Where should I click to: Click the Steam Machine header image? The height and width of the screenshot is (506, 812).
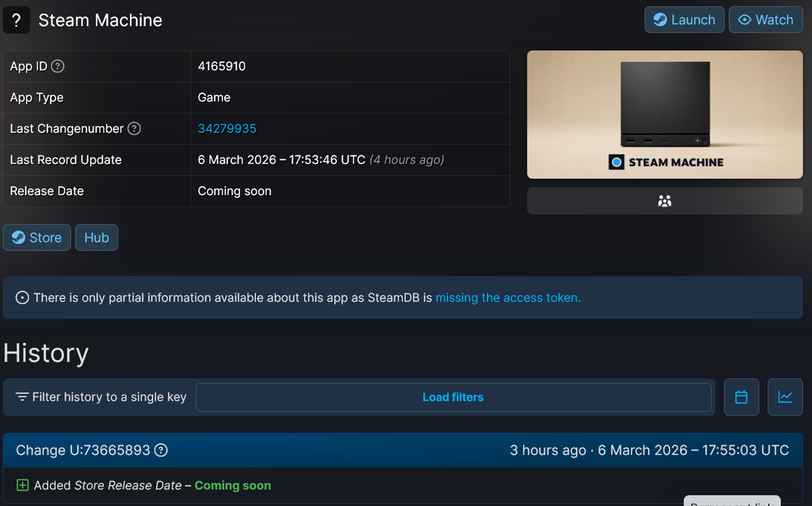(x=664, y=115)
